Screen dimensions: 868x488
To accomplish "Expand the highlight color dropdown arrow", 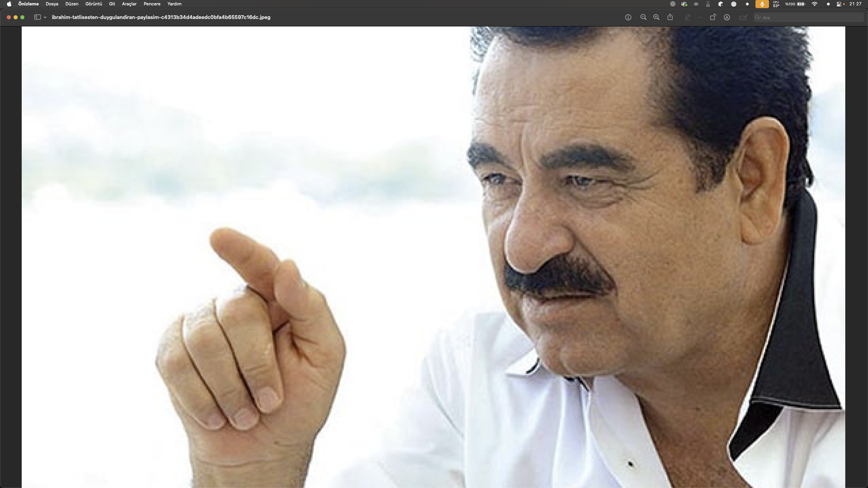I will (699, 17).
